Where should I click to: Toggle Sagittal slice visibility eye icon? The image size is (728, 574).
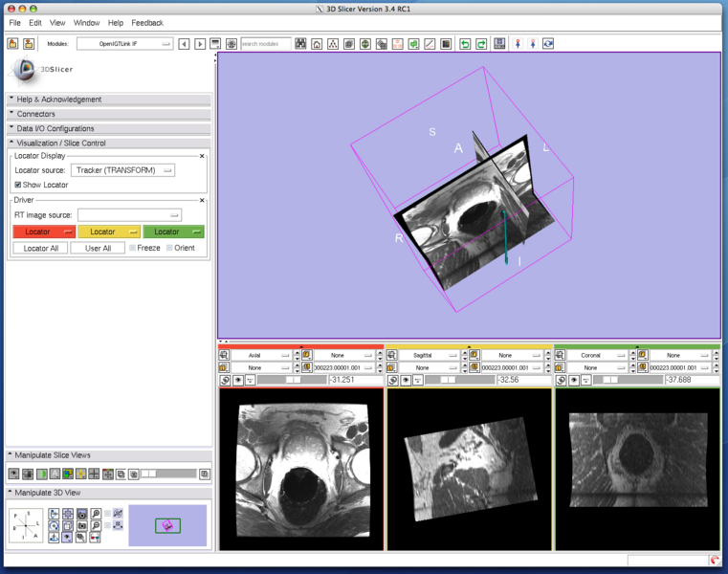click(406, 381)
